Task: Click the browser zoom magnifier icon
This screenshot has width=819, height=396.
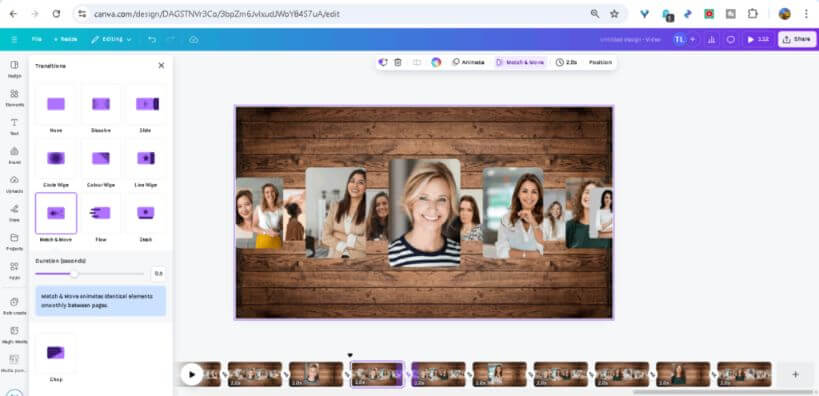Action: 595,14
